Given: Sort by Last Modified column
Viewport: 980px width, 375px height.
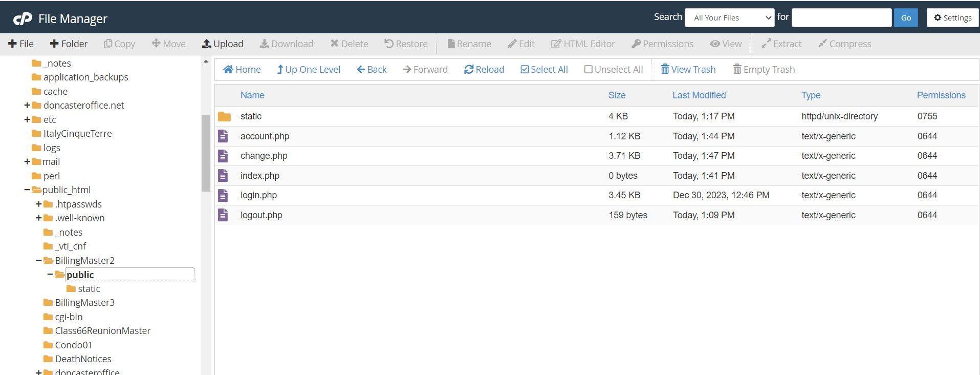Looking at the screenshot, I should tap(699, 95).
